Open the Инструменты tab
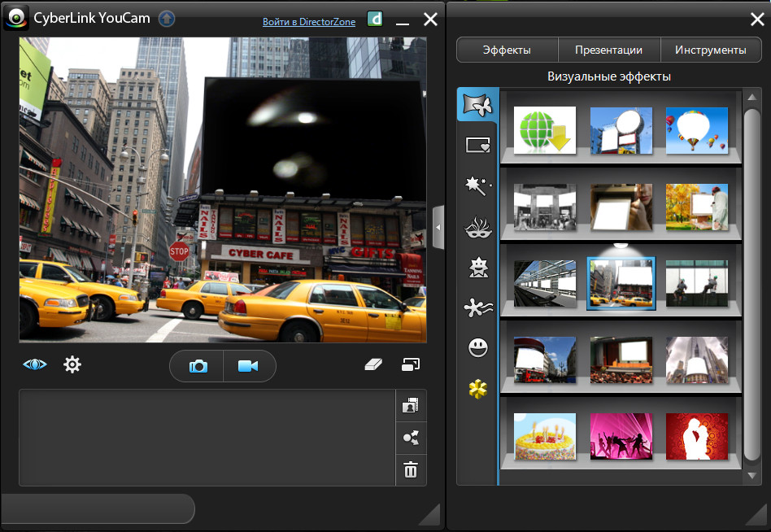This screenshot has width=771, height=532. click(711, 50)
